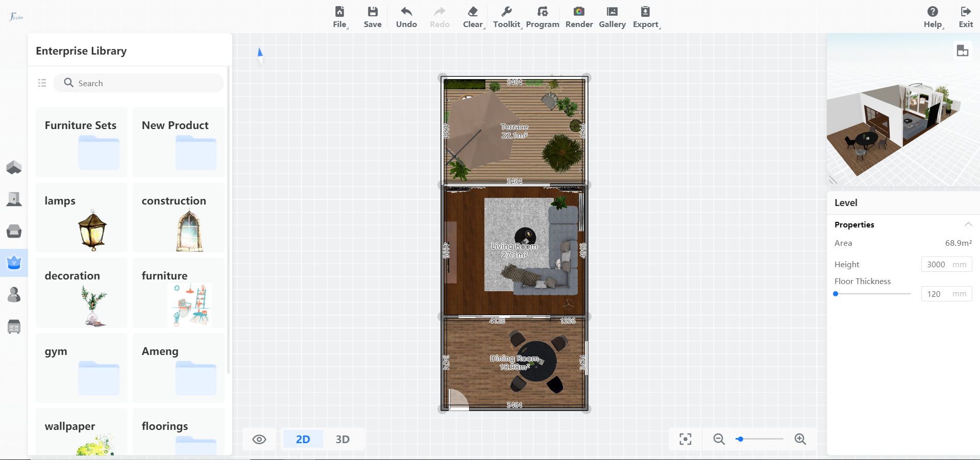Select the round dining table
Viewport: 980px width, 460px height.
point(537,362)
